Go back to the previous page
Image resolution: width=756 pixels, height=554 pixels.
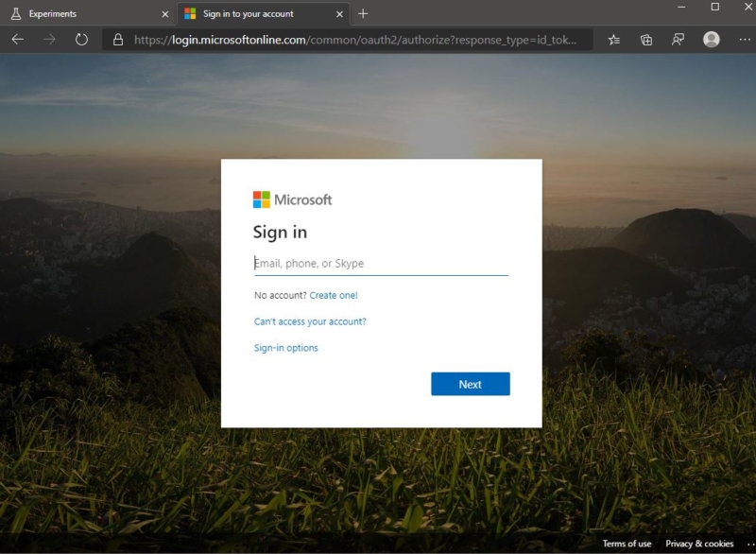pyautogui.click(x=17, y=40)
